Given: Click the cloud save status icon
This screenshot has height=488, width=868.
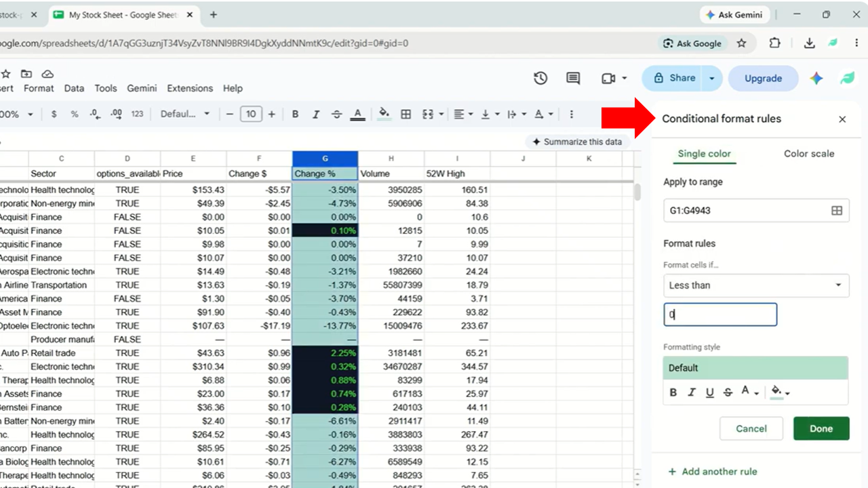Looking at the screenshot, I should click(47, 73).
